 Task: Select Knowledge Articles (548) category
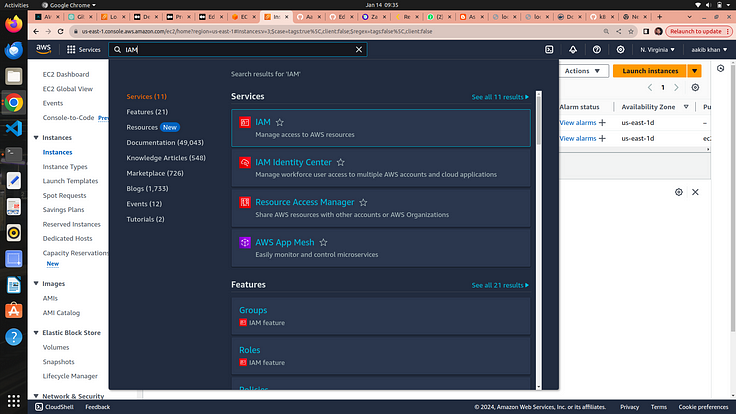pos(166,158)
